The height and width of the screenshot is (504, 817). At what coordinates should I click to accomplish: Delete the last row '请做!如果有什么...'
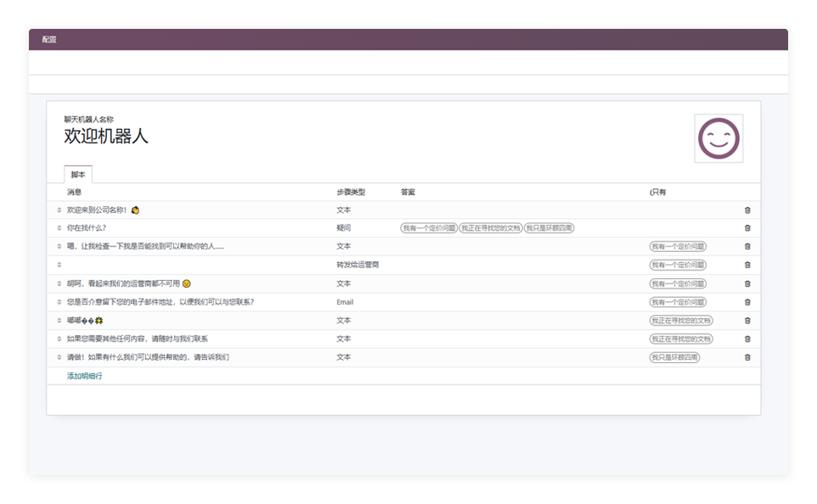pos(747,357)
